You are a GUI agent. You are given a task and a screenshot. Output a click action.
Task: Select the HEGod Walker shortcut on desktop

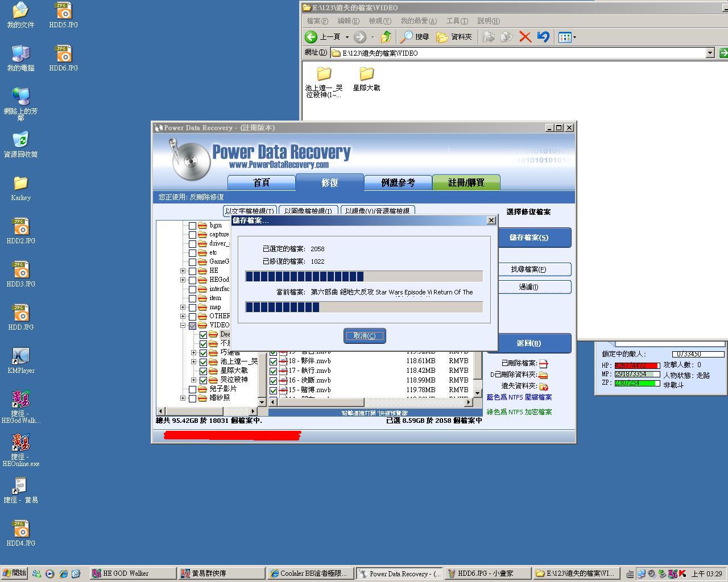(x=21, y=407)
